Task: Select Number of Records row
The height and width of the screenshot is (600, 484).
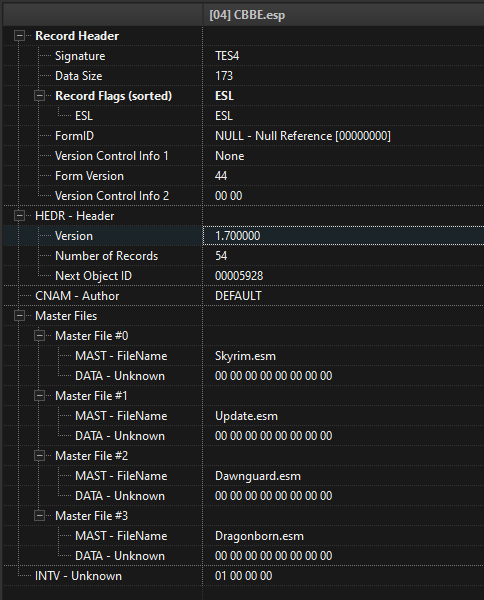Action: point(243,256)
